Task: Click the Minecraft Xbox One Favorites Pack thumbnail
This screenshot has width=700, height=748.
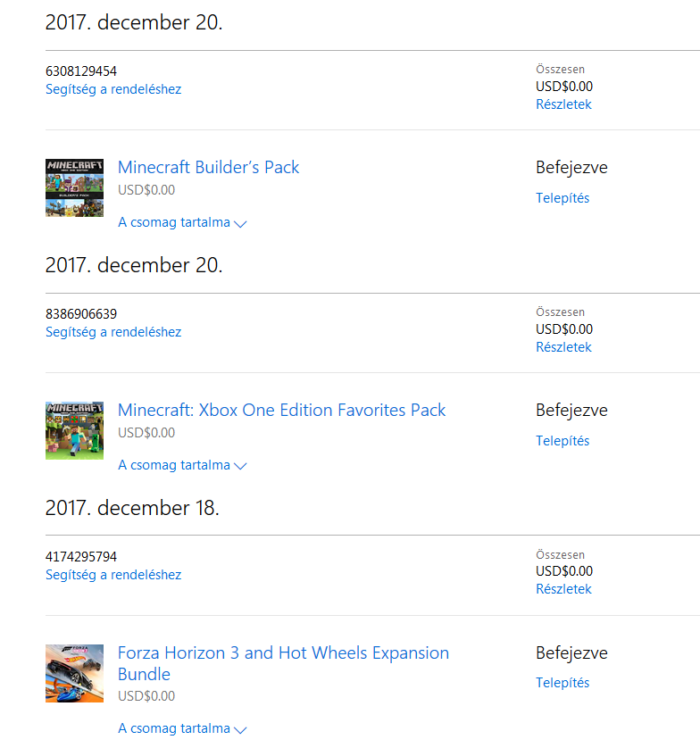Action: [74, 430]
